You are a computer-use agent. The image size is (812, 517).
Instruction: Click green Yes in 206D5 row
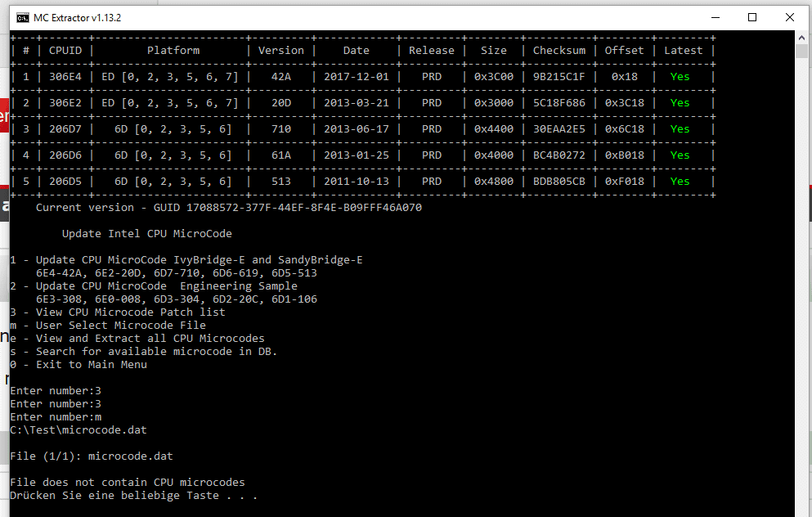click(680, 182)
